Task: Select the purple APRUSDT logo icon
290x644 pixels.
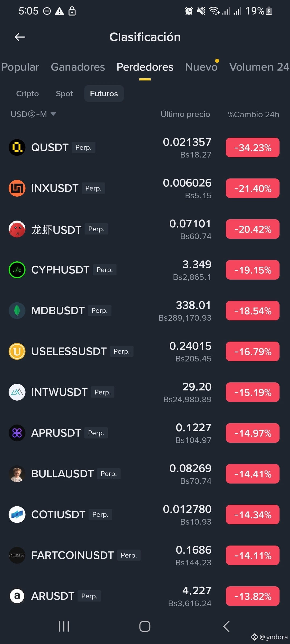Action: click(17, 433)
